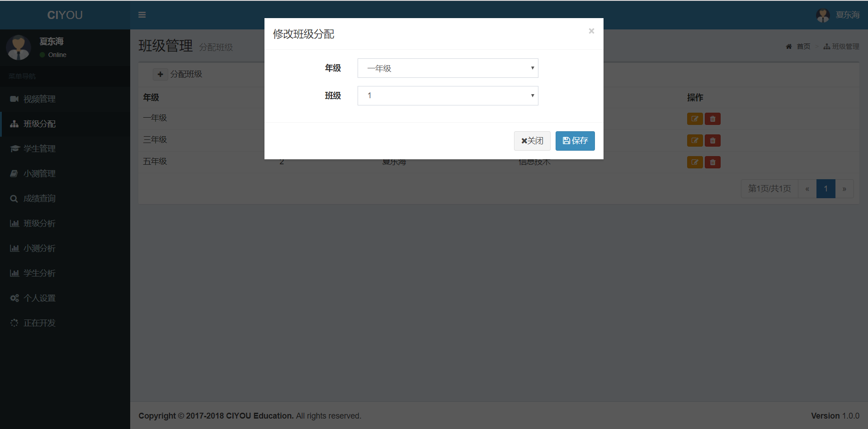
Task: Open 班级分配 in the sidebar
Action: click(65, 124)
